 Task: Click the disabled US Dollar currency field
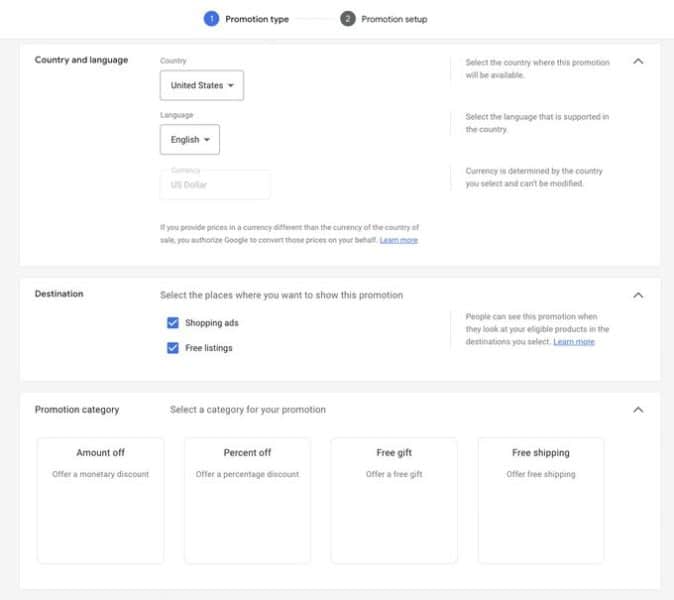coord(215,185)
